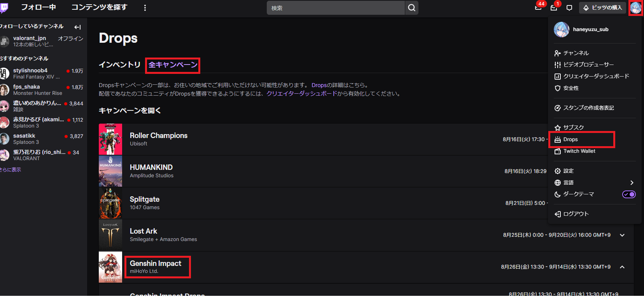Screen dimensions: 644x297
Task: Click the 設定 gear icon
Action: point(557,171)
